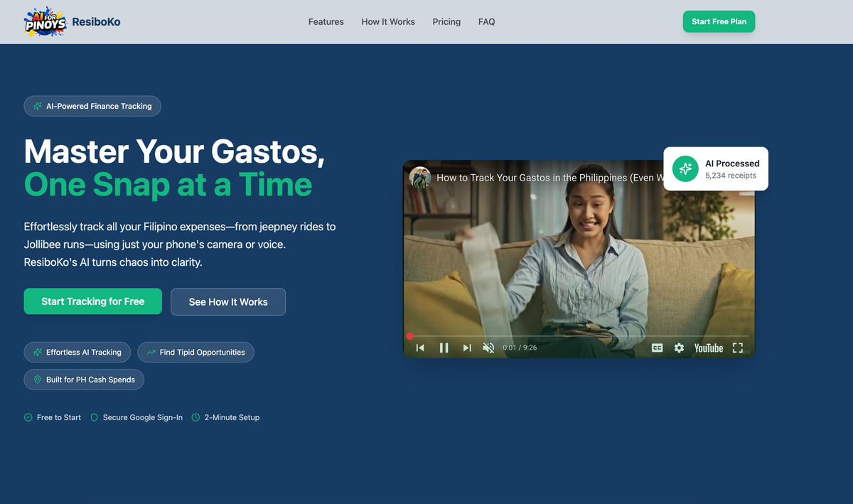Click the Start Free Plan button
Screen dimensions: 853x504
719,21
